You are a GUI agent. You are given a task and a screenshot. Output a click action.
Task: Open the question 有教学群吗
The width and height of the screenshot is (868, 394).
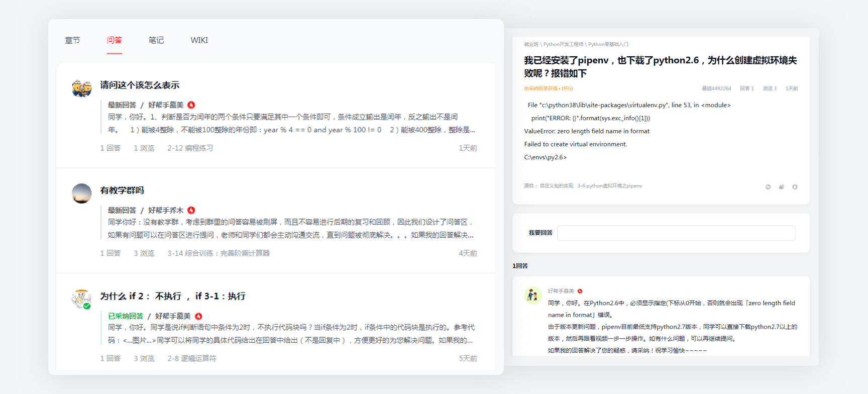tap(122, 190)
